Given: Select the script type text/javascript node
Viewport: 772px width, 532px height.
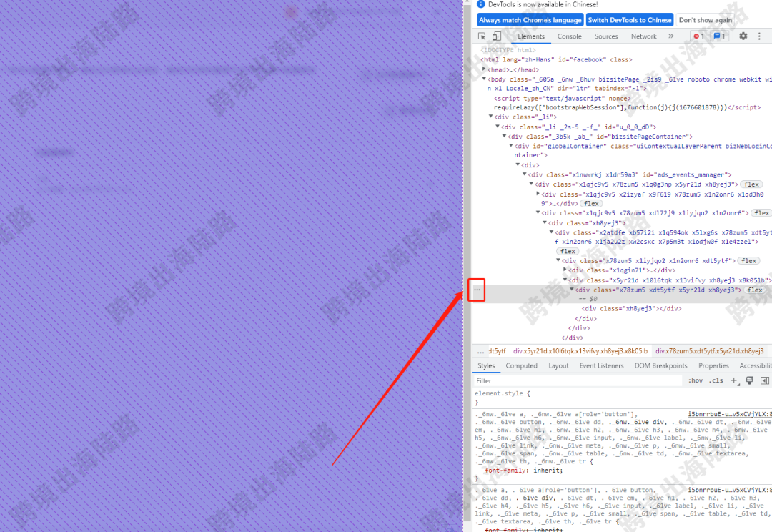Looking at the screenshot, I should [562, 98].
